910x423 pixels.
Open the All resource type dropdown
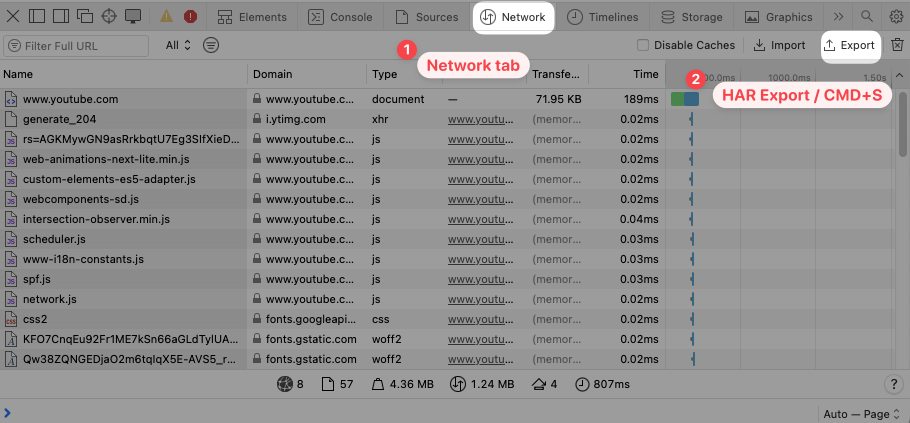click(178, 45)
